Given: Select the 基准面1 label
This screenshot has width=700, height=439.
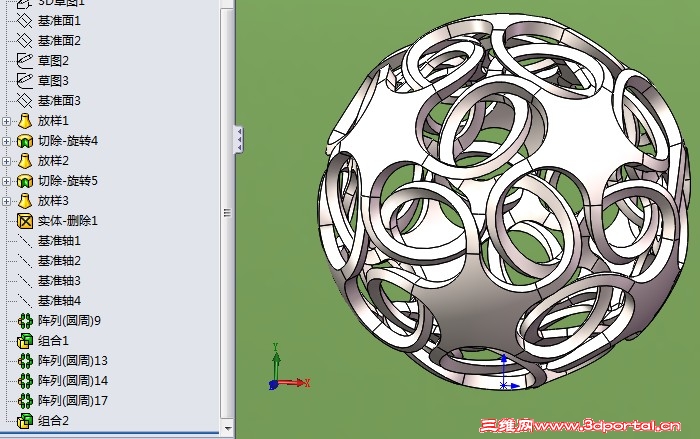Looking at the screenshot, I should (x=59, y=21).
